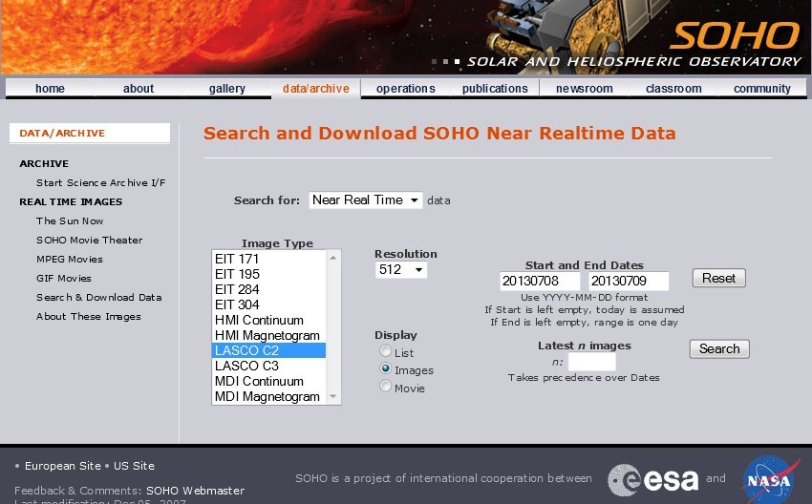Open the Near Real Time search dropdown
This screenshot has height=504, width=812.
point(366,200)
